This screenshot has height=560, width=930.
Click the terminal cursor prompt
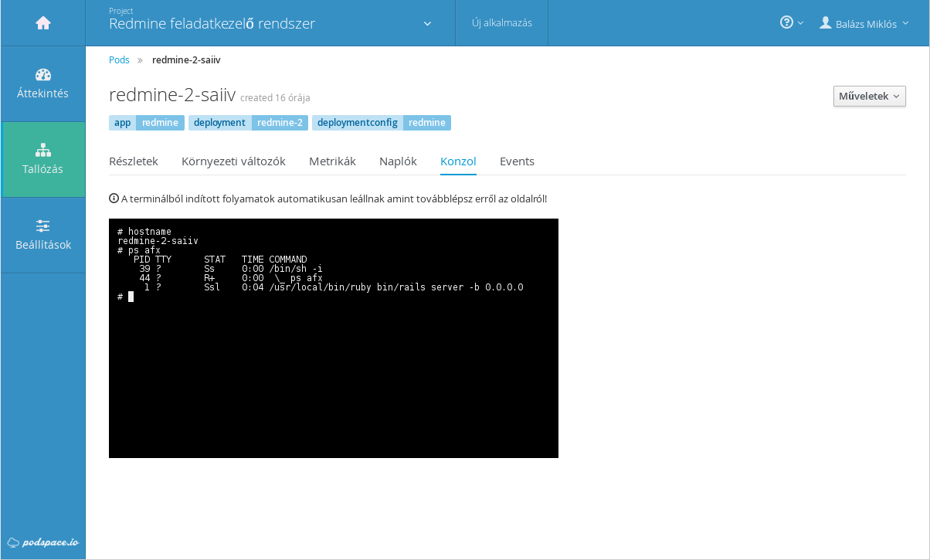click(x=131, y=297)
